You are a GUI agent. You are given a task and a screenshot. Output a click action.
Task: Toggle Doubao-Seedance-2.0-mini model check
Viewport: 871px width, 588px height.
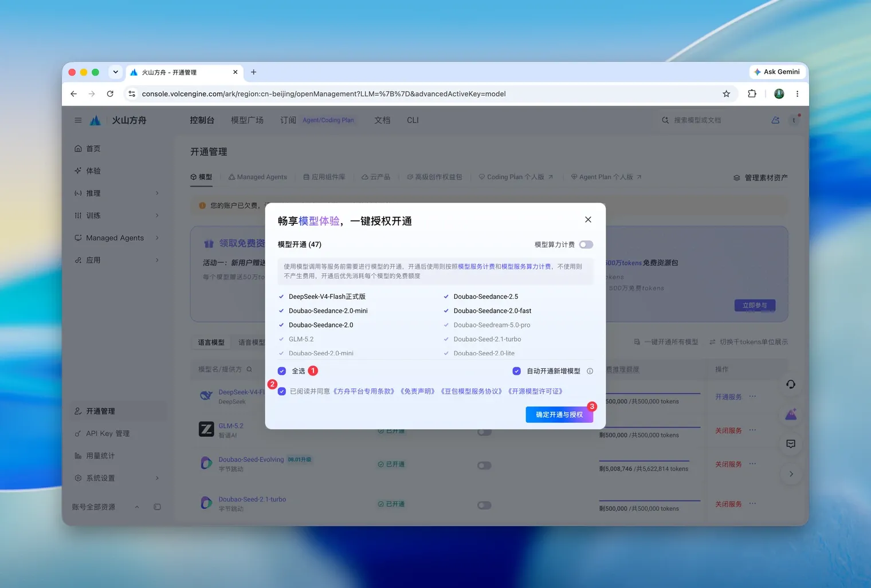pos(281,311)
